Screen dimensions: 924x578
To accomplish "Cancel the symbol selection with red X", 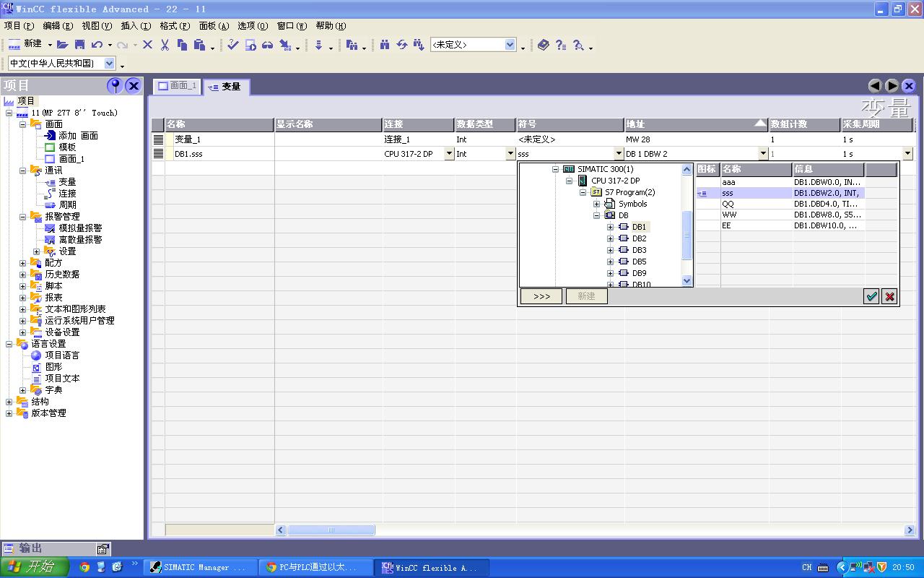I will click(x=889, y=296).
